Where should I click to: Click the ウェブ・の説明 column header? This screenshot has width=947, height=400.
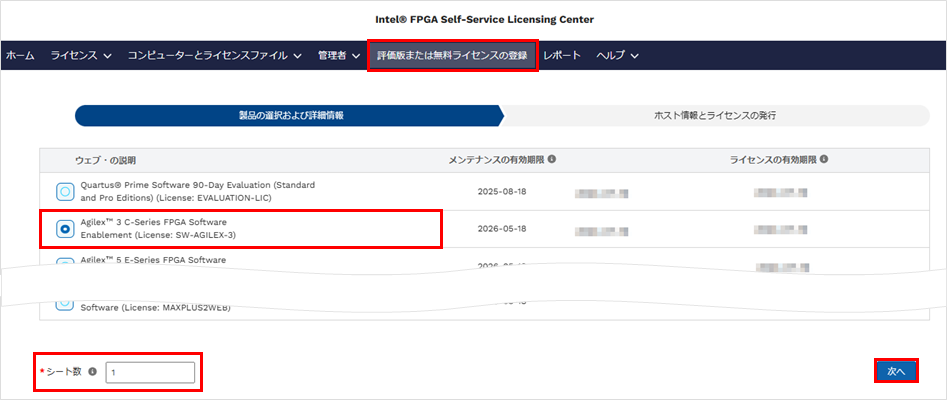coord(105,161)
